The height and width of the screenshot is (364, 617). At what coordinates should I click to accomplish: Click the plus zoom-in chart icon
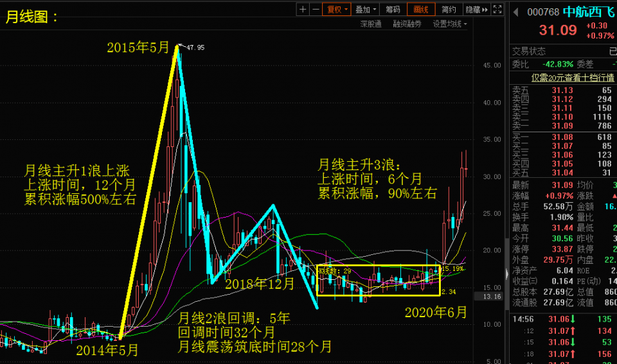pyautogui.click(x=303, y=9)
